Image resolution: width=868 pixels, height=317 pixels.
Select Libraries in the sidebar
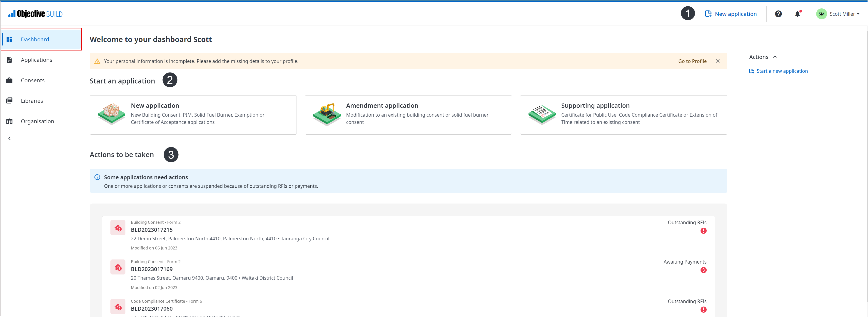coord(41,101)
